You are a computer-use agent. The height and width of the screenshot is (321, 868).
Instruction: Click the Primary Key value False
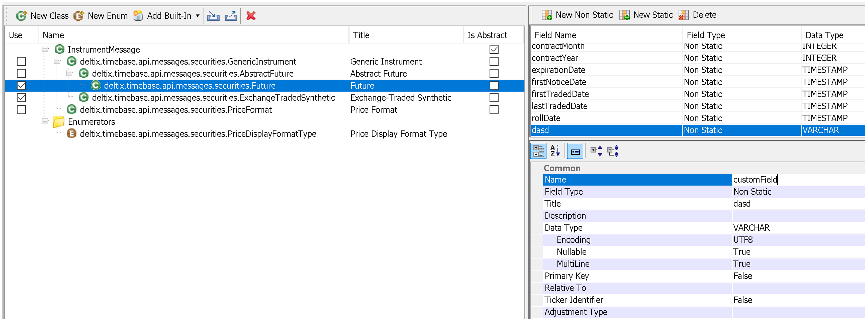click(x=798, y=276)
